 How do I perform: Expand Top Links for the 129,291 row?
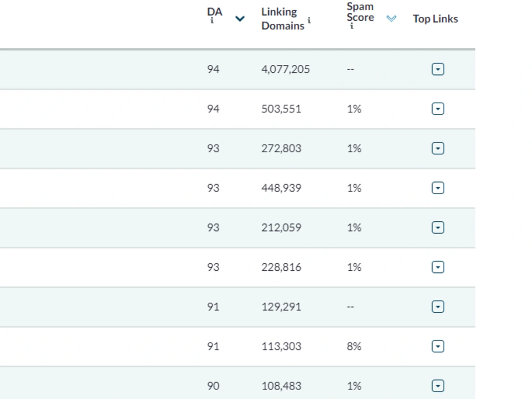[x=438, y=307]
